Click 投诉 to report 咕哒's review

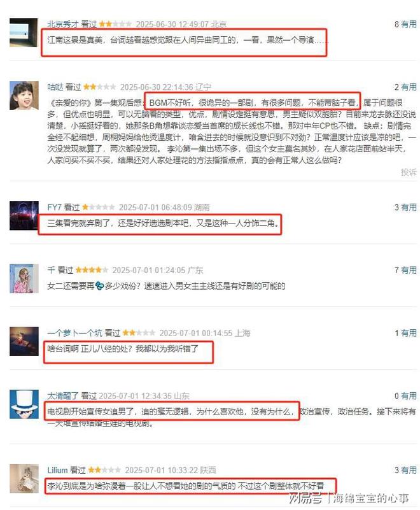[x=409, y=172]
